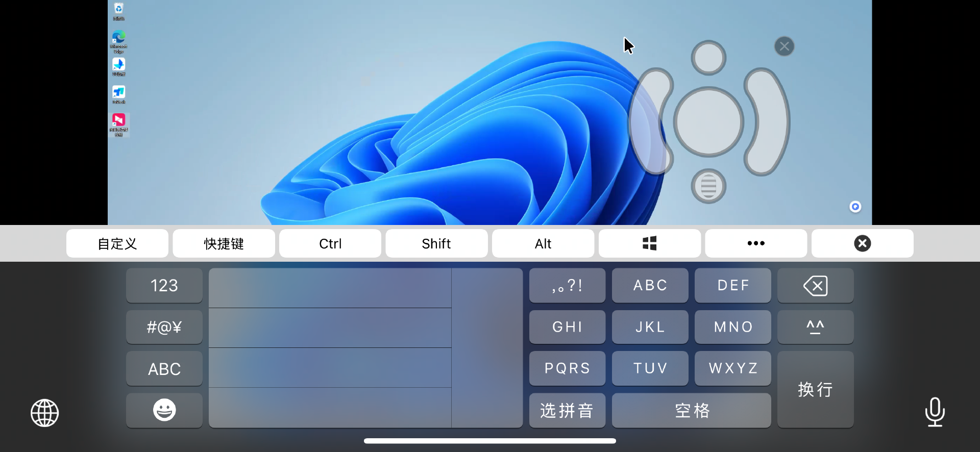The width and height of the screenshot is (980, 452).
Task: Tap the PQRS letter key
Action: (567, 368)
